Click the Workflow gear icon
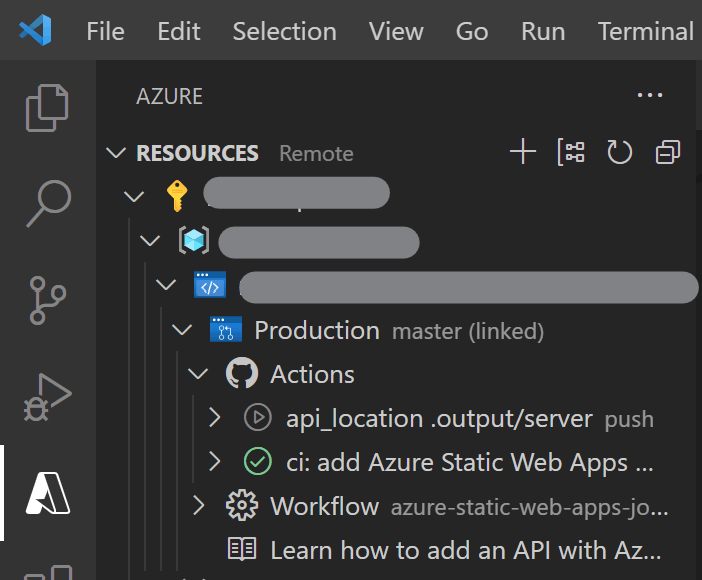This screenshot has width=702, height=580. (x=242, y=506)
